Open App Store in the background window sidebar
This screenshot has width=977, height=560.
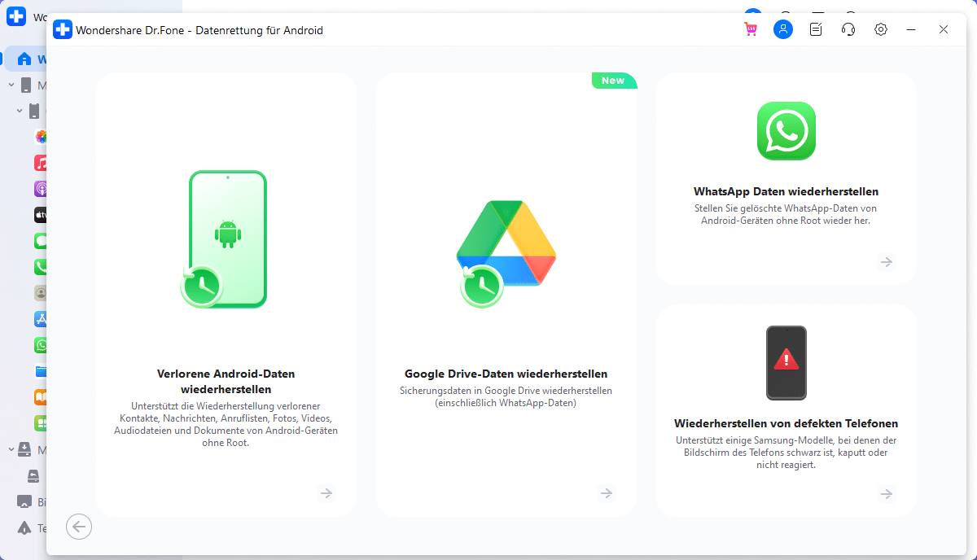pos(41,319)
